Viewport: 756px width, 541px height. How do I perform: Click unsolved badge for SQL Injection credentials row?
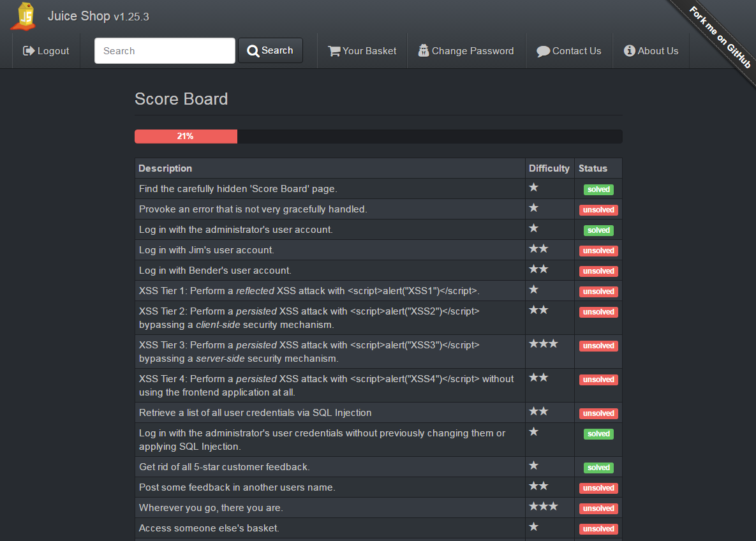(x=598, y=413)
